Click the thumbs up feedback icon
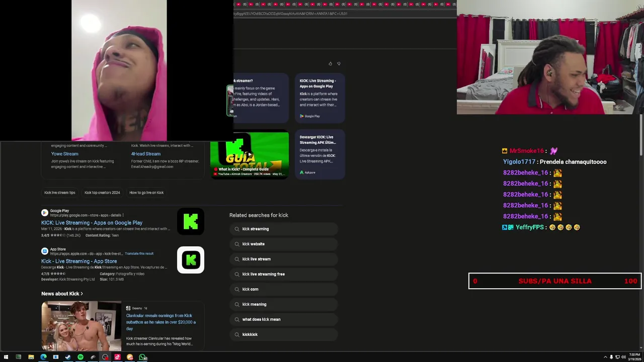The image size is (644, 362). [x=330, y=64]
